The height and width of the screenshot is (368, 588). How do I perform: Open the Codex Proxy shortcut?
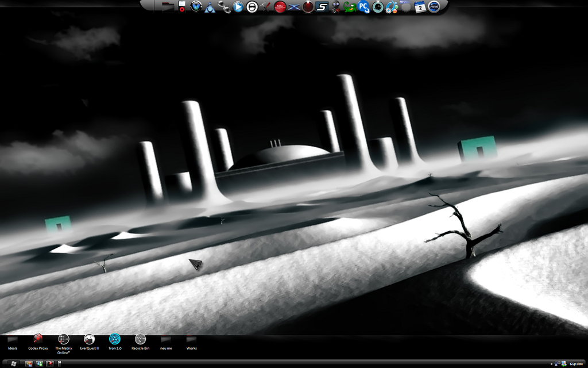click(38, 339)
